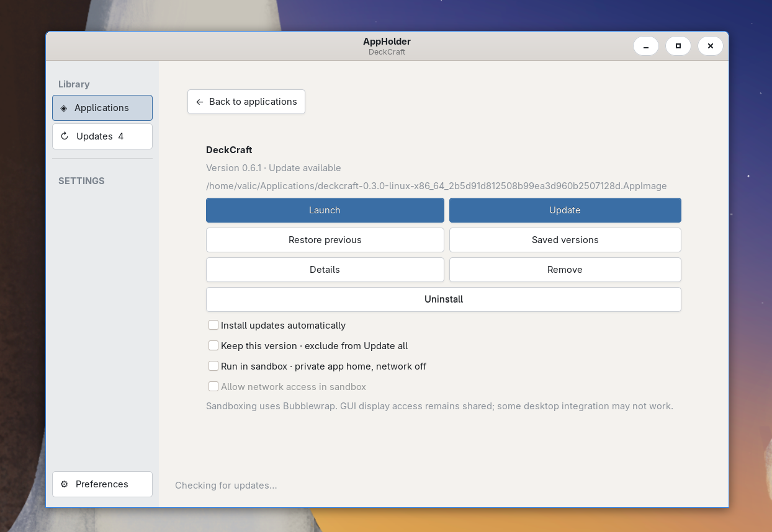Click the blue Update button

565,210
